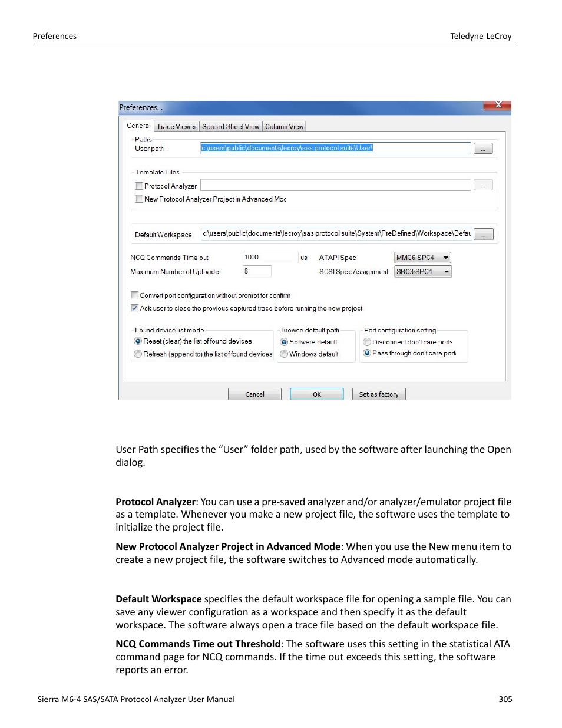This screenshot has width=562, height=728.
Task: Open the Column View tab
Action: coord(284,127)
